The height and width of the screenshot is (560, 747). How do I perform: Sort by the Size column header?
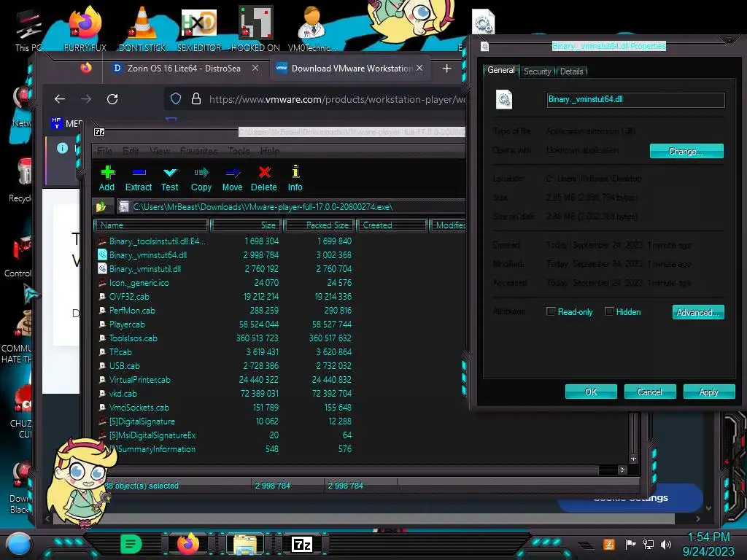pos(247,225)
